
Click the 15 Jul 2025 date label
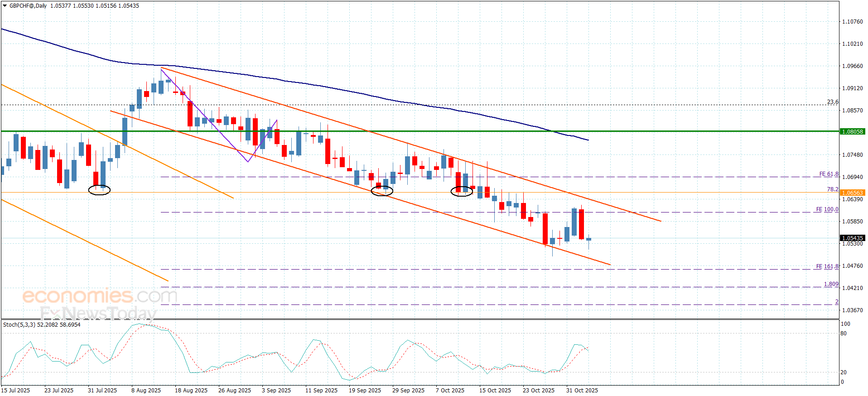[15, 391]
